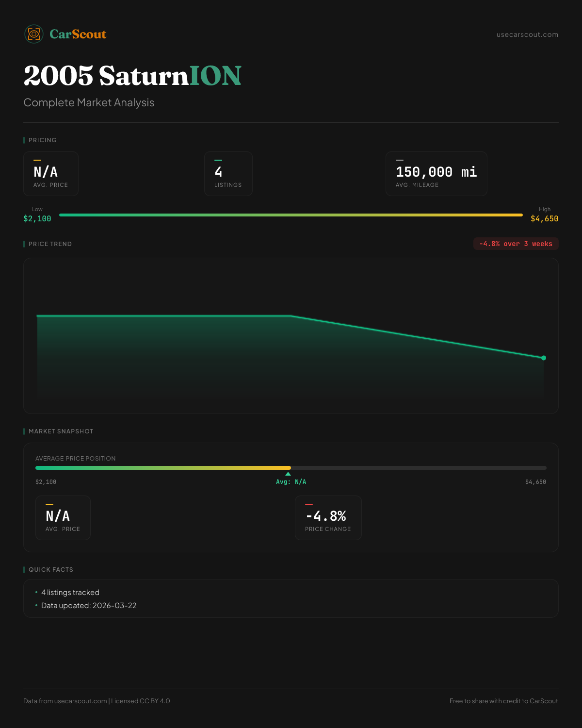Image resolution: width=582 pixels, height=728 pixels.
Task: Click the 150,000 mi Avg. Mileage card
Action: pos(436,174)
